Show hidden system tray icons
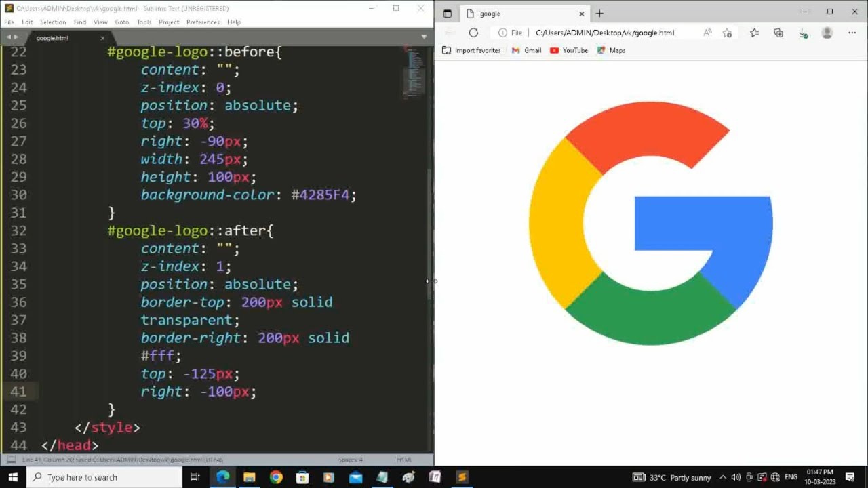 coord(723,477)
